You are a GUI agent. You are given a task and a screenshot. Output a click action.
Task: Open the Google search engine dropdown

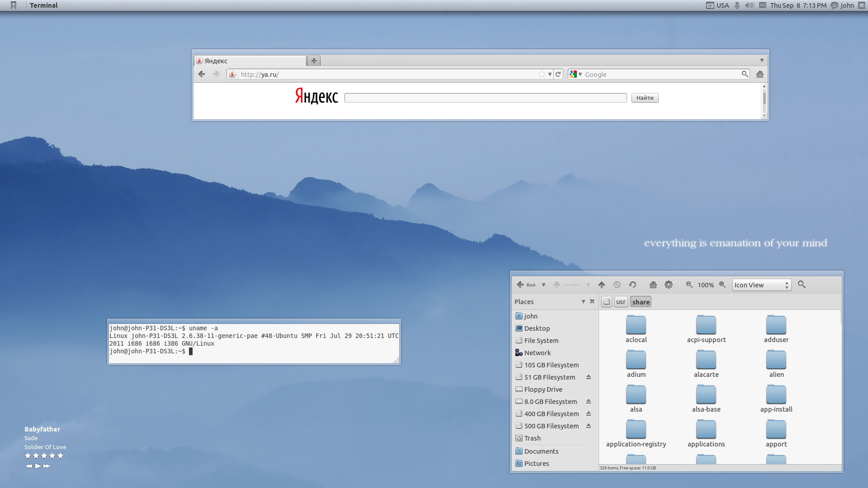click(x=576, y=74)
